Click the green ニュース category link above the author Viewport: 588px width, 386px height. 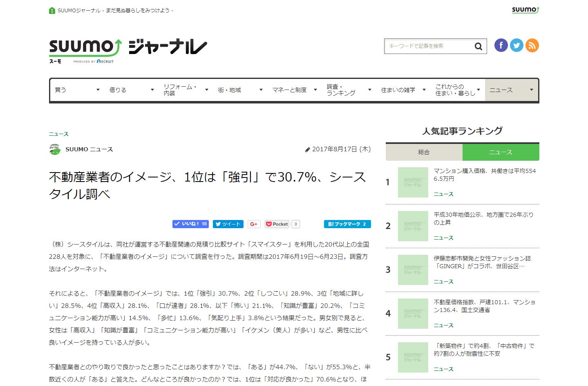coord(59,134)
